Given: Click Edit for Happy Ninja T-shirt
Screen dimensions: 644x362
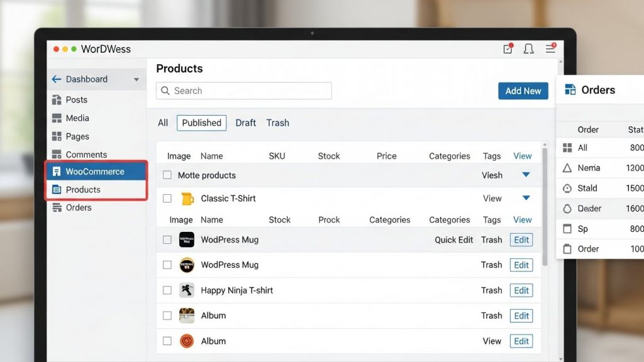Looking at the screenshot, I should [x=521, y=290].
